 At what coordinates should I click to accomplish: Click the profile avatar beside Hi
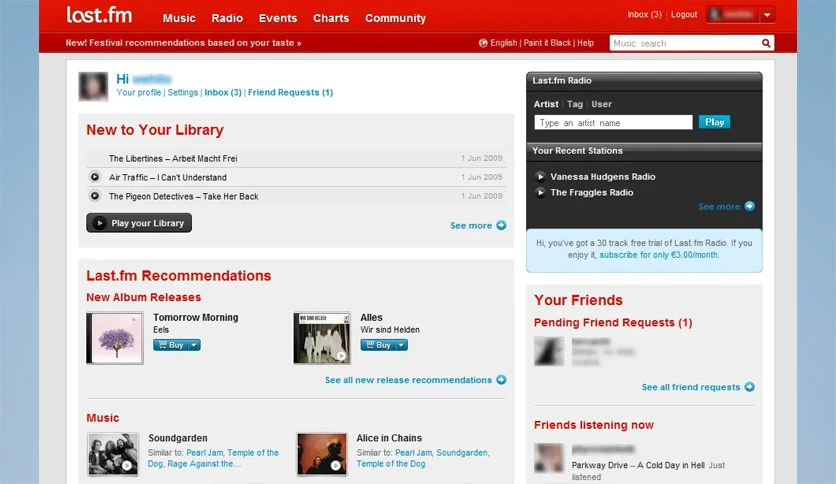[x=93, y=86]
